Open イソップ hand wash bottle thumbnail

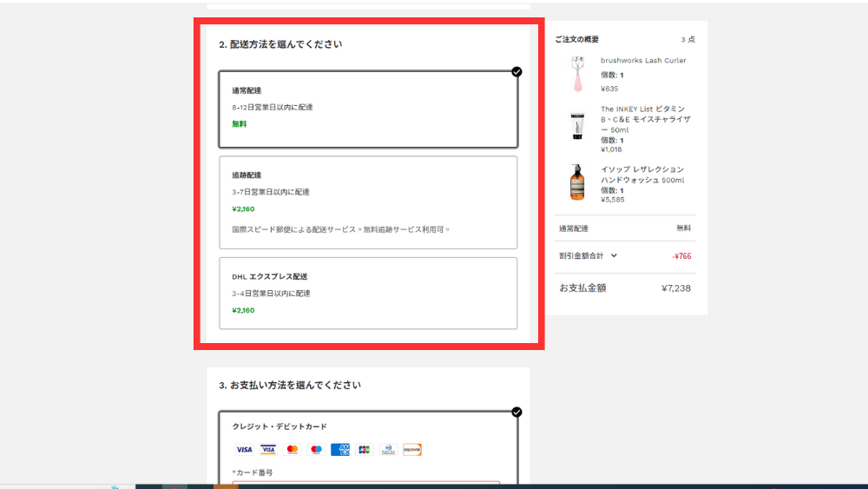(x=577, y=182)
